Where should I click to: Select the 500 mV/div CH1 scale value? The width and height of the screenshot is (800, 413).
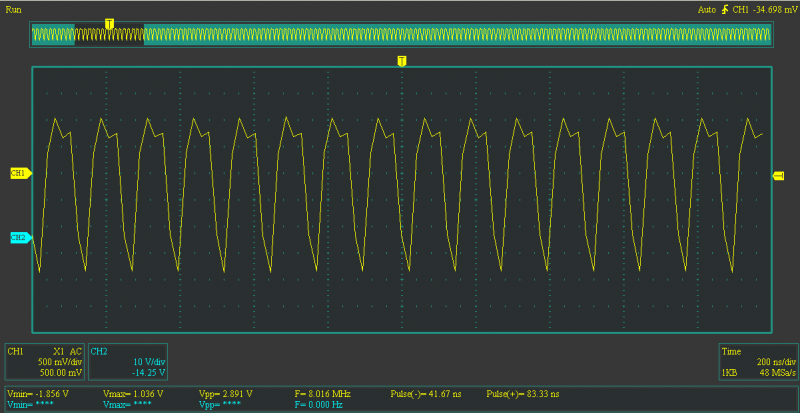pyautogui.click(x=60, y=362)
